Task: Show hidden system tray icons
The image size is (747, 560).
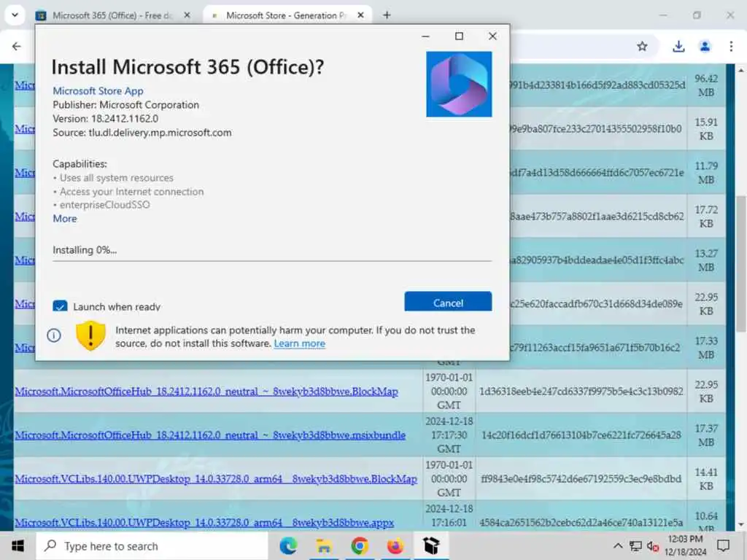Action: click(x=618, y=545)
